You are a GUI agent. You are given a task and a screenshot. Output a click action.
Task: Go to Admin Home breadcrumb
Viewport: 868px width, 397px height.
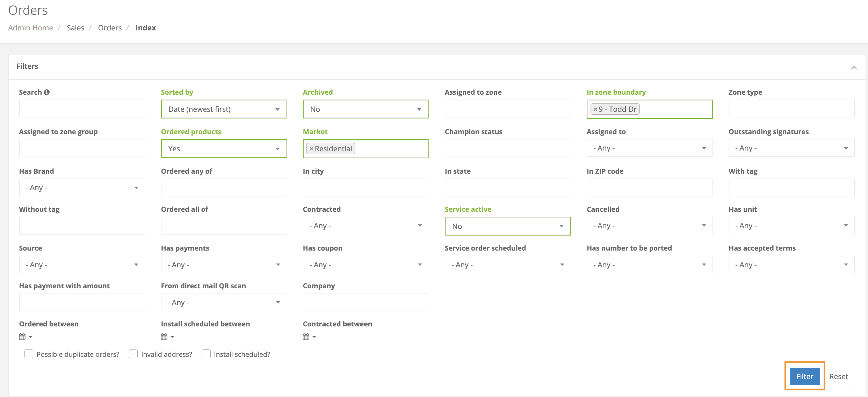click(31, 28)
